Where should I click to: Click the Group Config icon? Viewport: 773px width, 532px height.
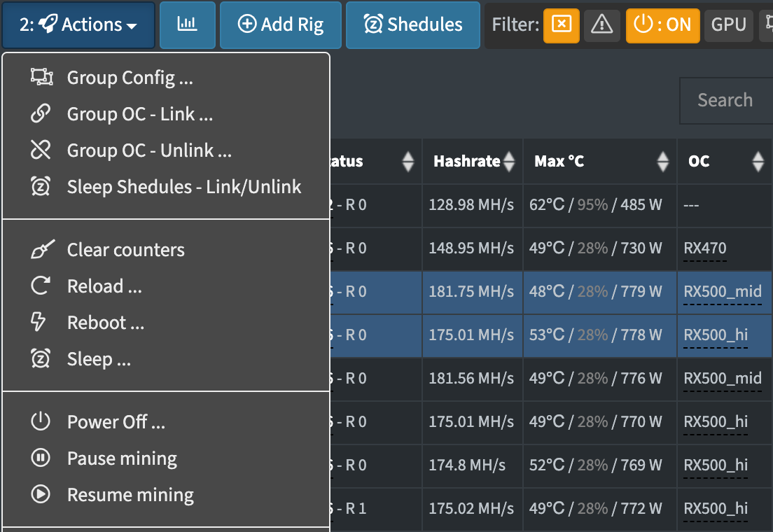(x=41, y=77)
